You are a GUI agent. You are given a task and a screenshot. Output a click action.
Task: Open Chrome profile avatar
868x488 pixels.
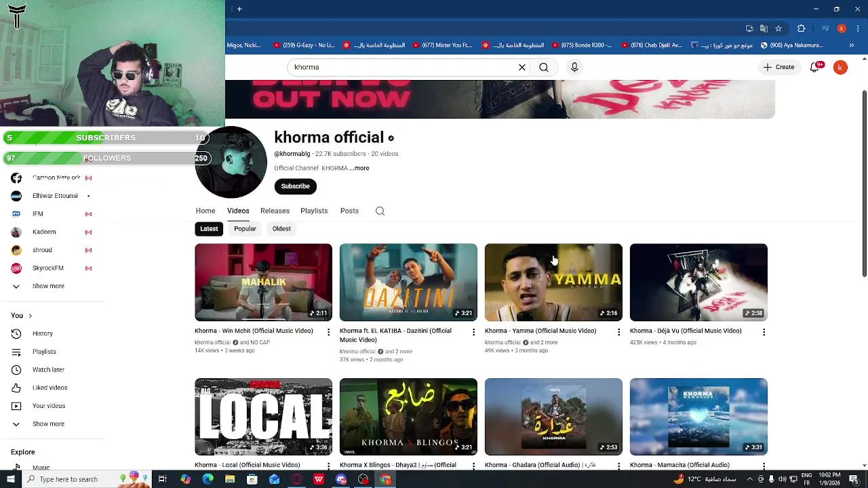click(842, 28)
